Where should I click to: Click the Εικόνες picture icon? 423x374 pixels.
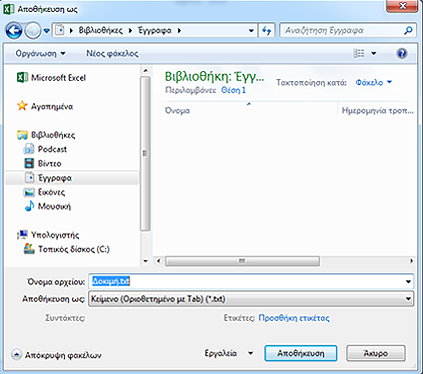coord(29,192)
